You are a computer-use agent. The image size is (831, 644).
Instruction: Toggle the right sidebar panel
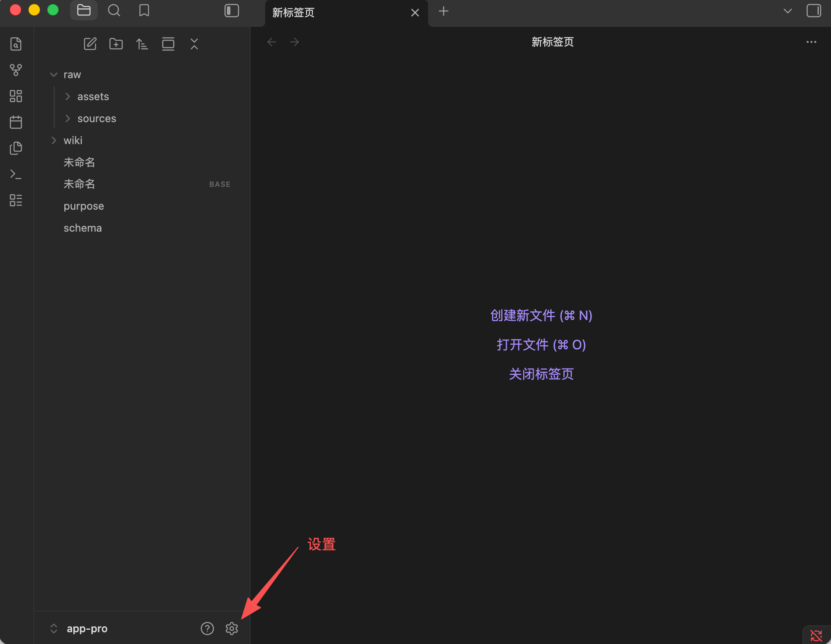pyautogui.click(x=813, y=11)
